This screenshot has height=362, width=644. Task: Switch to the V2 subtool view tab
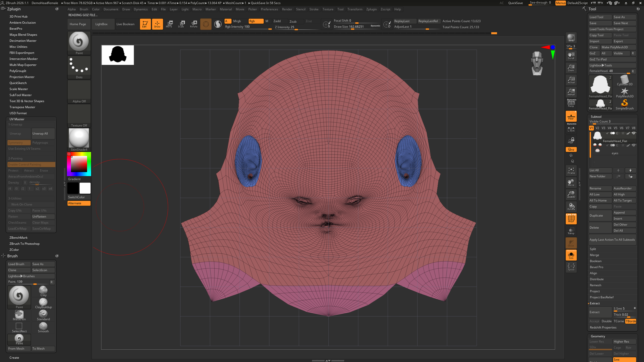(597, 128)
